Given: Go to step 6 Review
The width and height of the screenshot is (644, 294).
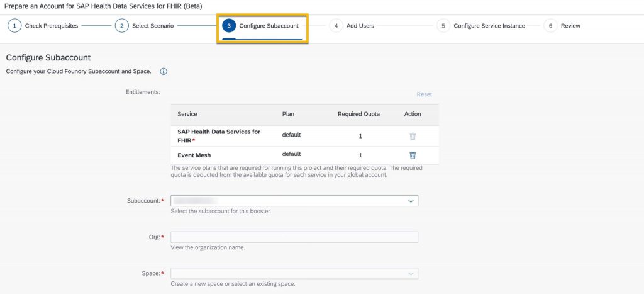Looking at the screenshot, I should (x=562, y=26).
